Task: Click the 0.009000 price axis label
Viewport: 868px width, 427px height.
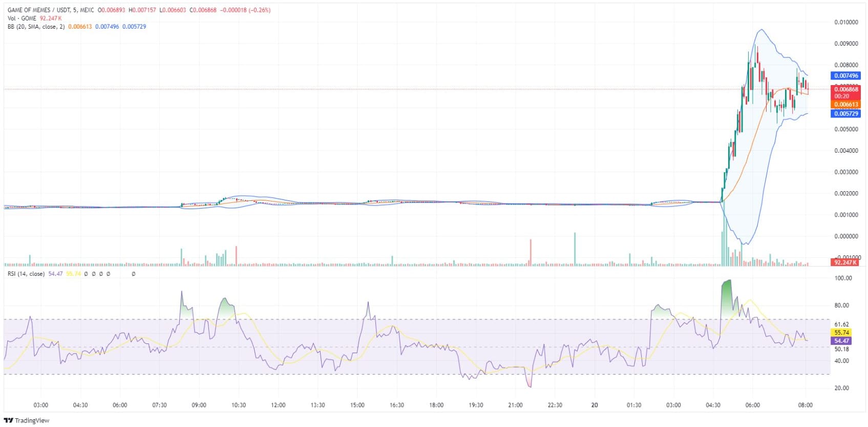Action: pyautogui.click(x=846, y=44)
